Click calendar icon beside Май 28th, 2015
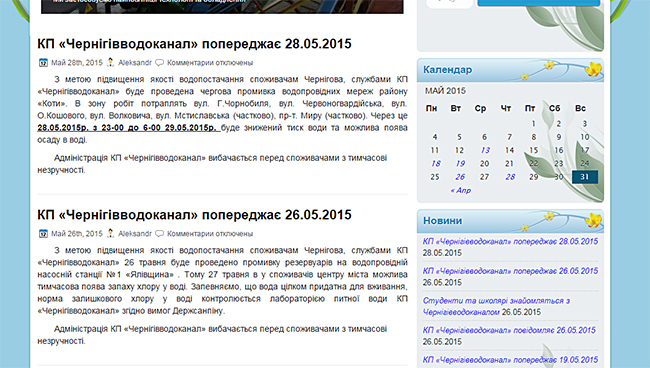This screenshot has width=650, height=368. (x=44, y=63)
